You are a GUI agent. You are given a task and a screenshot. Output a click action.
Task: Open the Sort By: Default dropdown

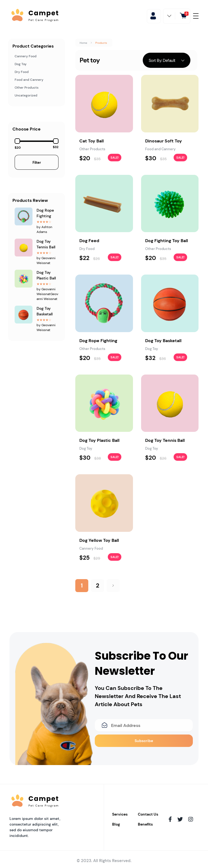[x=167, y=60]
